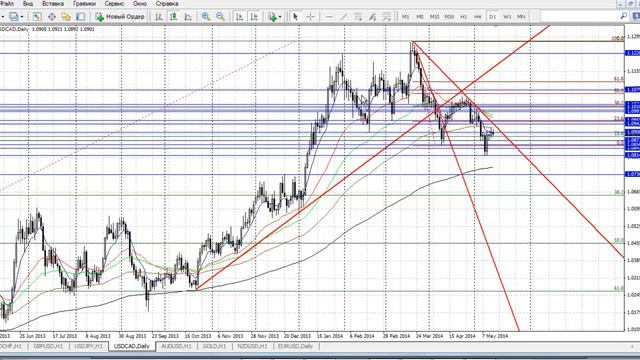
Task: Open the GOLD,H1 chart tab
Action: 214,346
